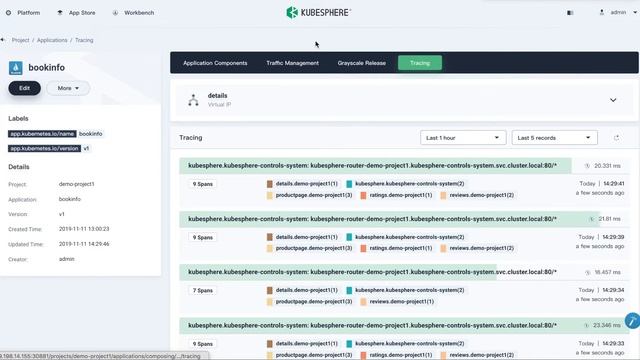Click productpage.demo-project1(3) in 14:29:34 trace
This screenshot has height=360, width=640.
[x=314, y=302]
